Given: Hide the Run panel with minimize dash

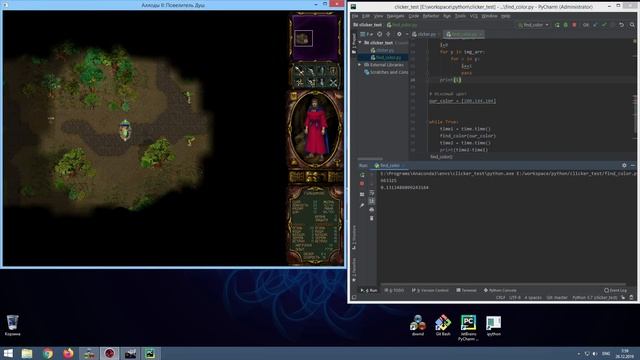Looking at the screenshot, I should coord(633,165).
